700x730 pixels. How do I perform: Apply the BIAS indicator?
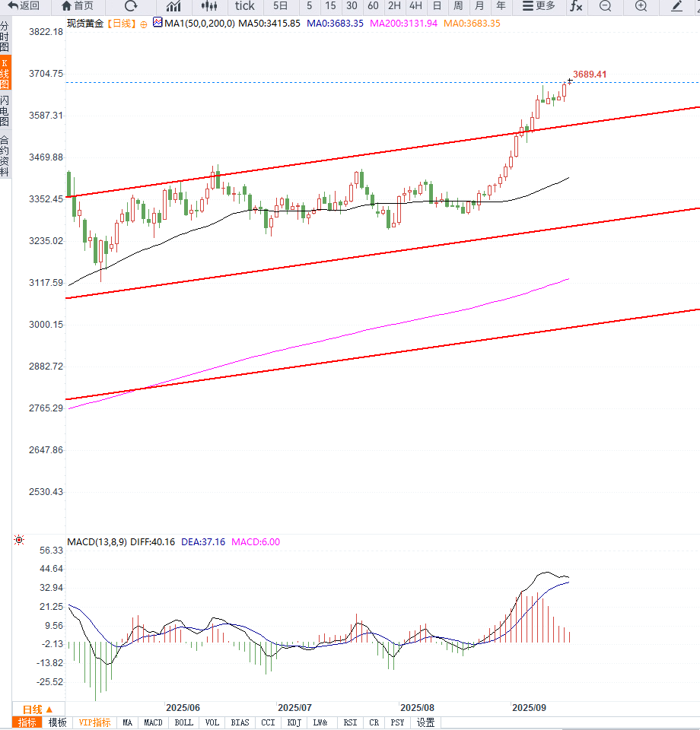[x=240, y=722]
